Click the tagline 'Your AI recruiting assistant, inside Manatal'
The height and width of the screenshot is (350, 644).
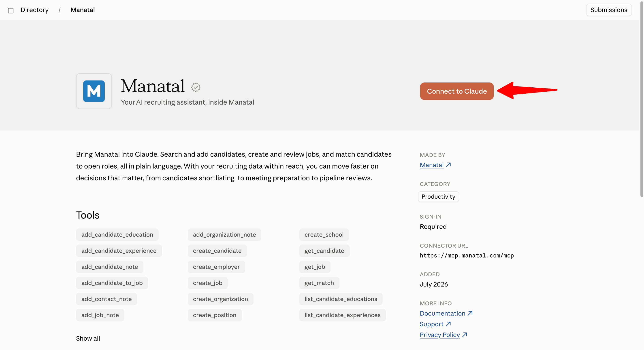pos(188,102)
